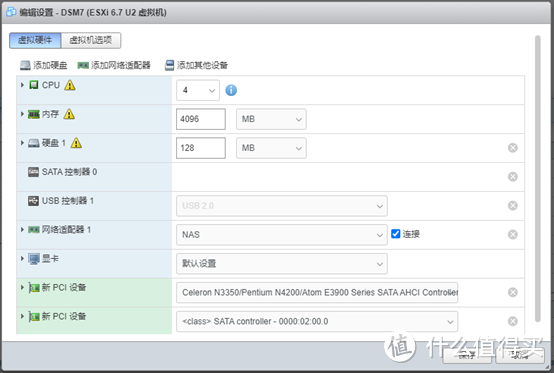Click the dialog vertical scrollbar
Viewport: 554px width, 373px height.
[x=538, y=179]
